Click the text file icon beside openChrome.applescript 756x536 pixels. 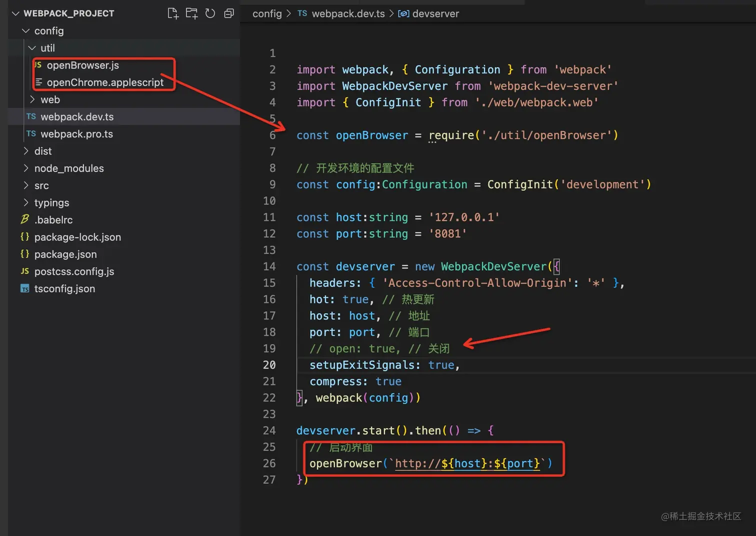38,82
